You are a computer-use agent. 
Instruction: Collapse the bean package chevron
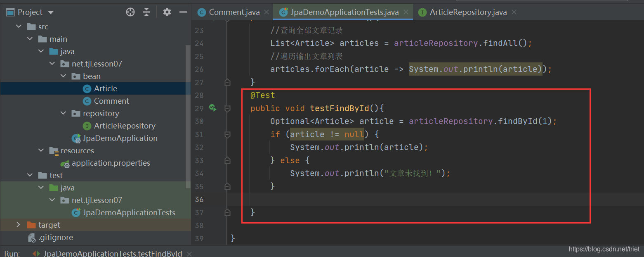63,76
